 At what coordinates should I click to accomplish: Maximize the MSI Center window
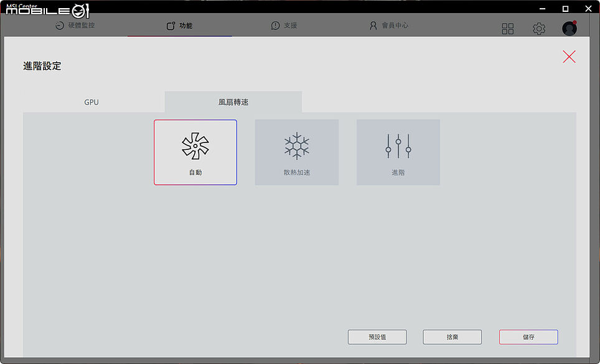pyautogui.click(x=565, y=9)
